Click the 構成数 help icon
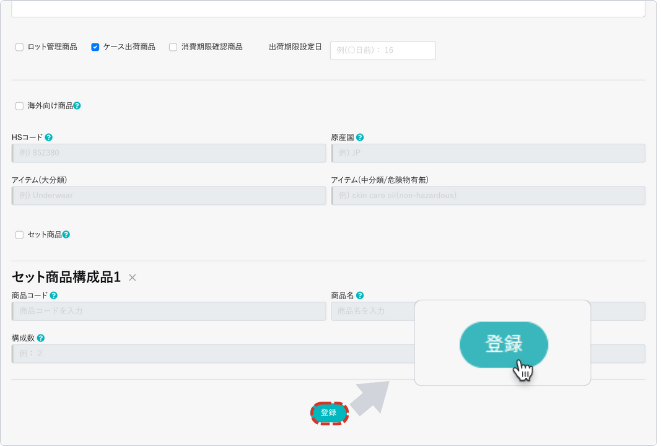The image size is (661, 446). tap(41, 338)
